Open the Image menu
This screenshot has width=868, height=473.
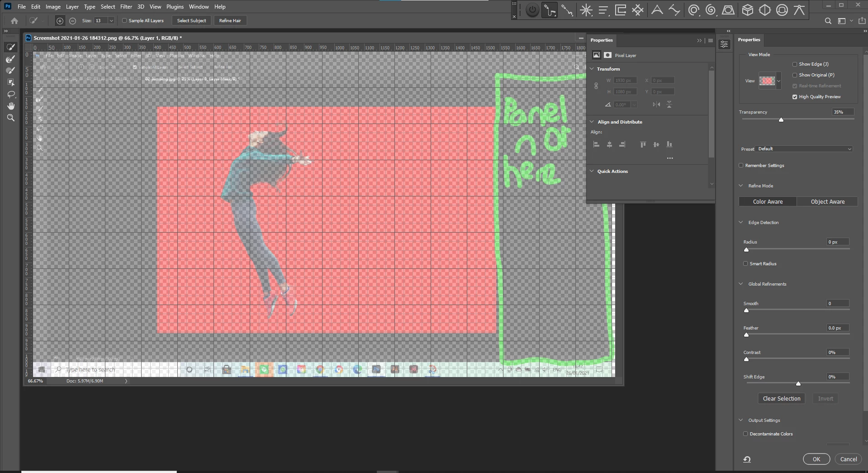[x=53, y=7]
